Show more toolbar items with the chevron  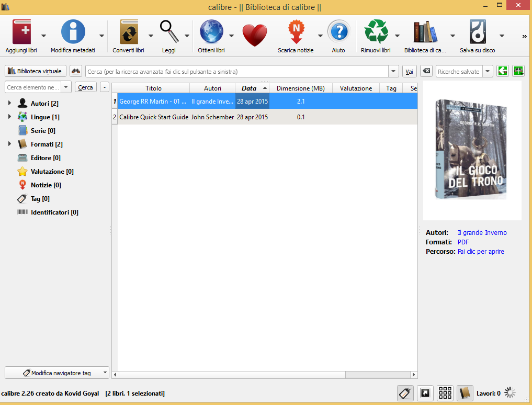524,36
